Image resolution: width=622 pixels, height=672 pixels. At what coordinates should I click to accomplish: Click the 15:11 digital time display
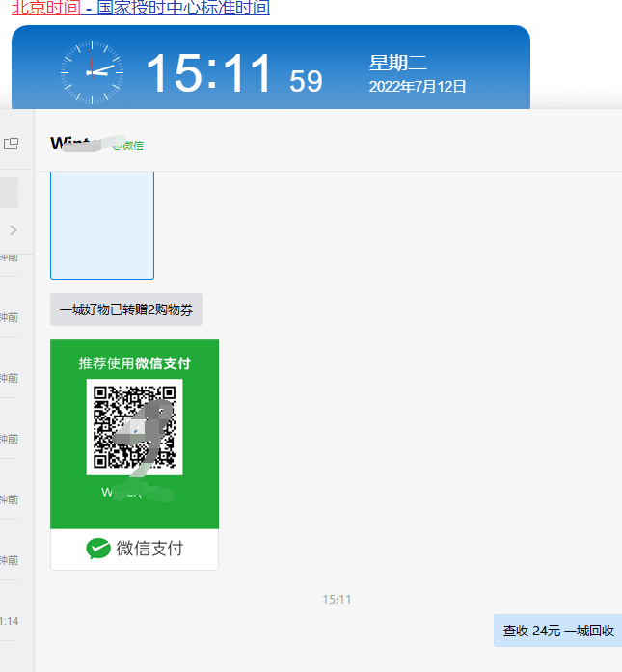pyautogui.click(x=209, y=73)
